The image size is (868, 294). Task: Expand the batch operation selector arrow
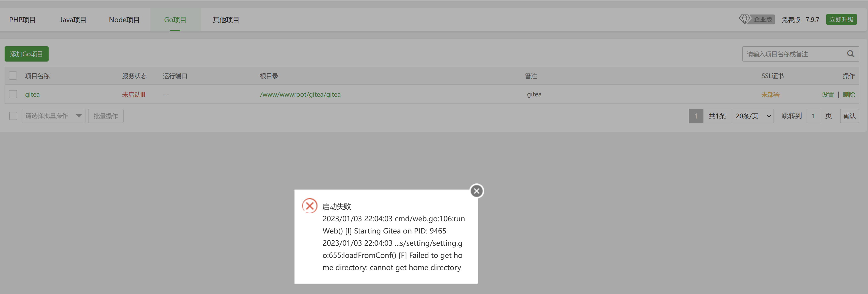[79, 116]
